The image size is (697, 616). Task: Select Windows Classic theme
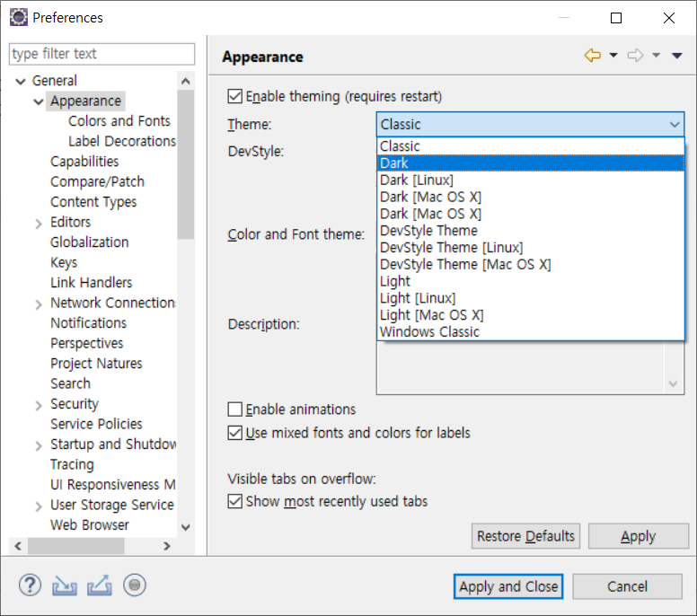[x=530, y=332]
